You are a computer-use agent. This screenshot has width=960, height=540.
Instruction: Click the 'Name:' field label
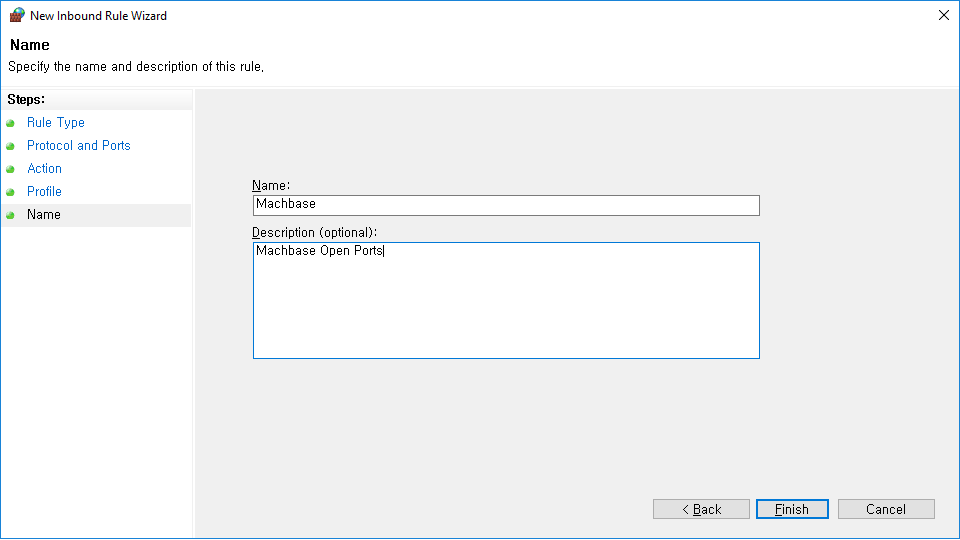click(x=271, y=186)
